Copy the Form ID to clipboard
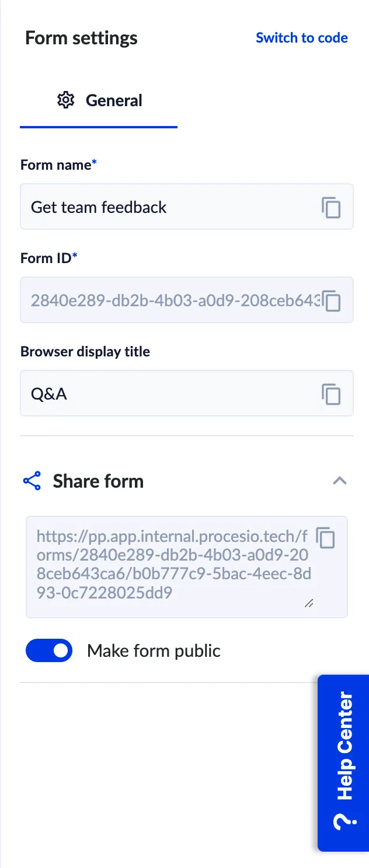The image size is (369, 868). (332, 301)
